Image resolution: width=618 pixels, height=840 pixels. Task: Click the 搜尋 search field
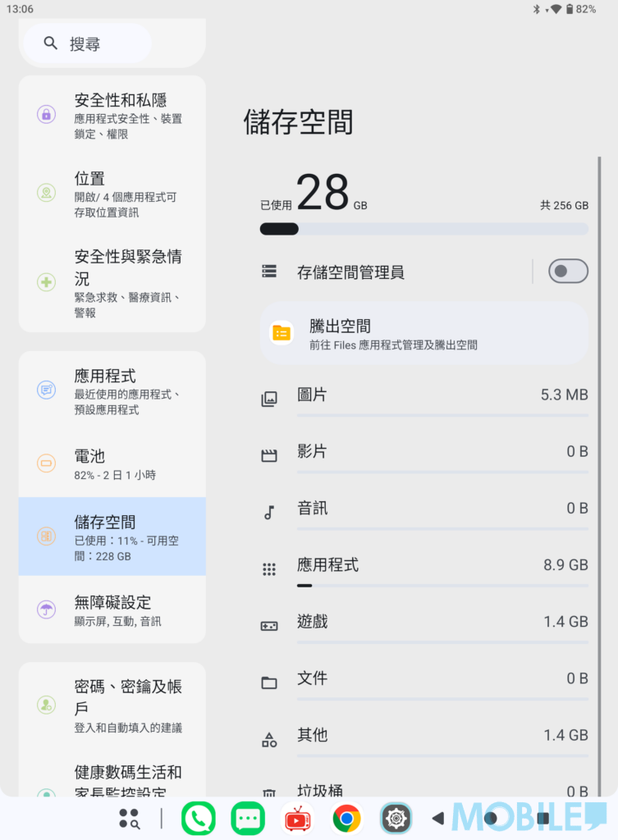point(87,44)
